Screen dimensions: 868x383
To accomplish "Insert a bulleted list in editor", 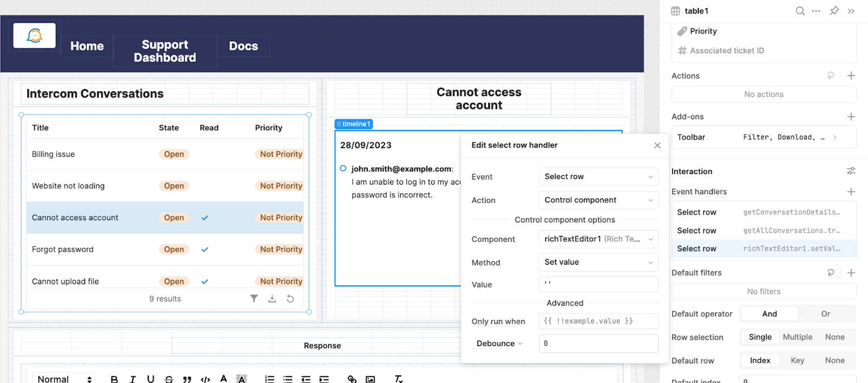I will [x=288, y=379].
